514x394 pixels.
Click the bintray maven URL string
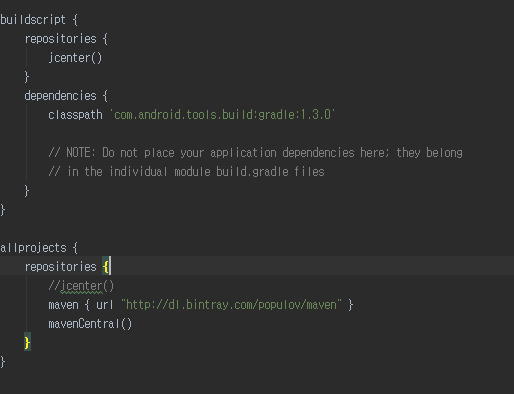(x=231, y=305)
